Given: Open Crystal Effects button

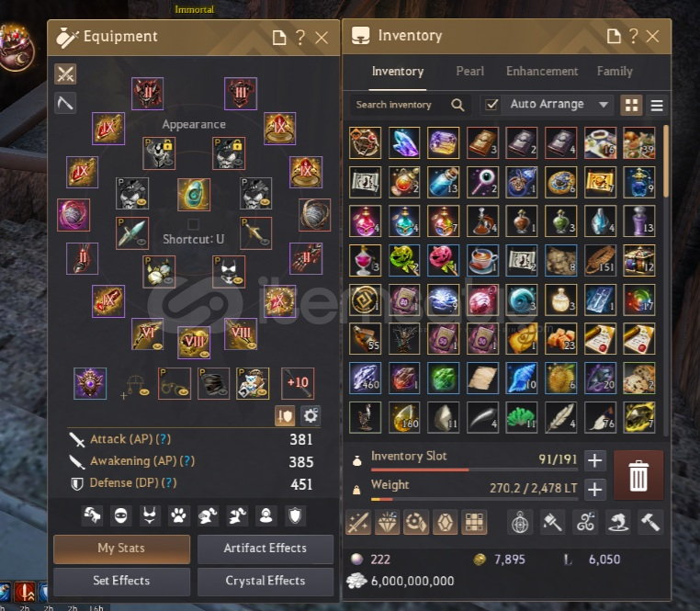Looking at the screenshot, I should pyautogui.click(x=265, y=581).
